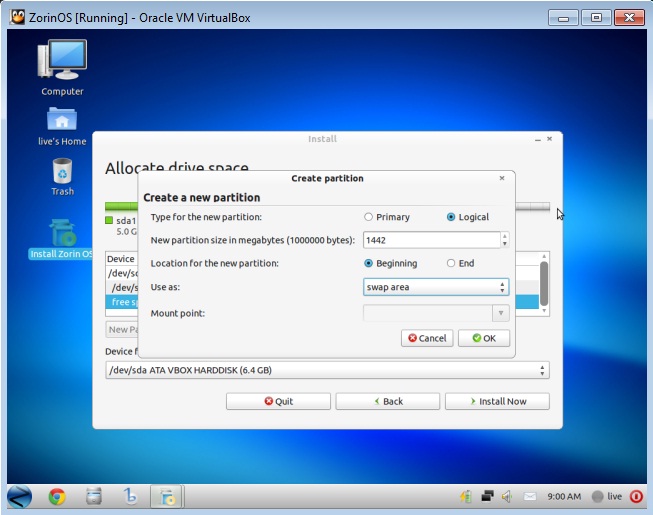Screen dimensions: 653x515
Task: Open the Mount point dropdown arrow
Action: pyautogui.click(x=501, y=313)
